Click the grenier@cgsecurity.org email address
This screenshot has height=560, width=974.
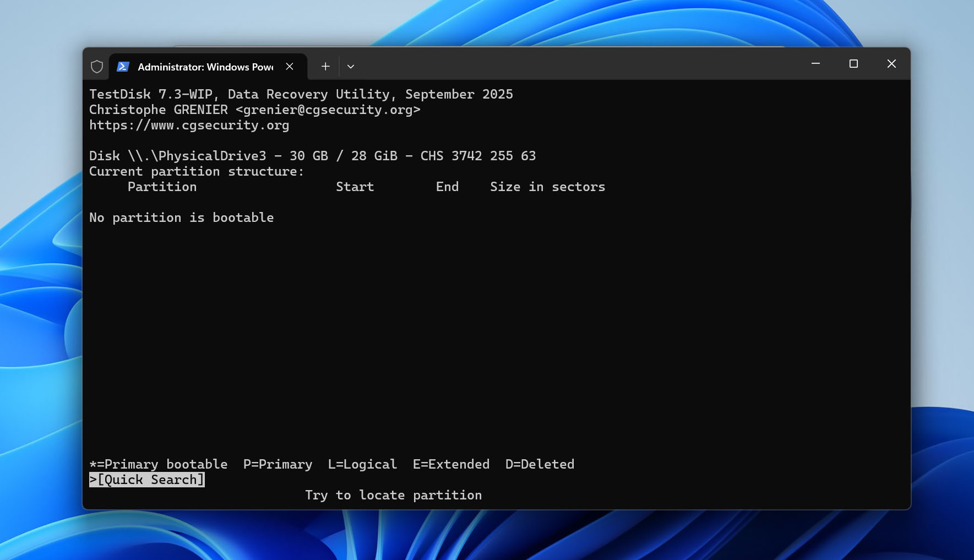[x=328, y=110]
